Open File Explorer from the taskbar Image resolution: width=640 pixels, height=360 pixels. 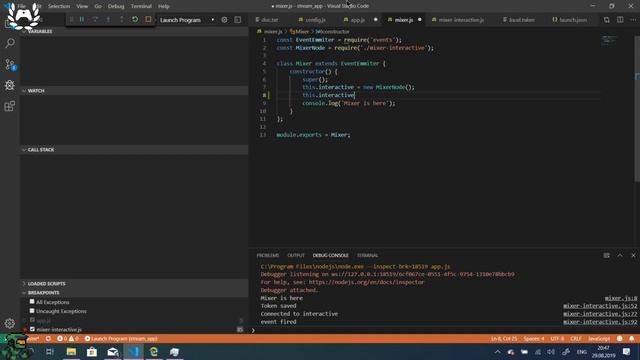pos(71,352)
